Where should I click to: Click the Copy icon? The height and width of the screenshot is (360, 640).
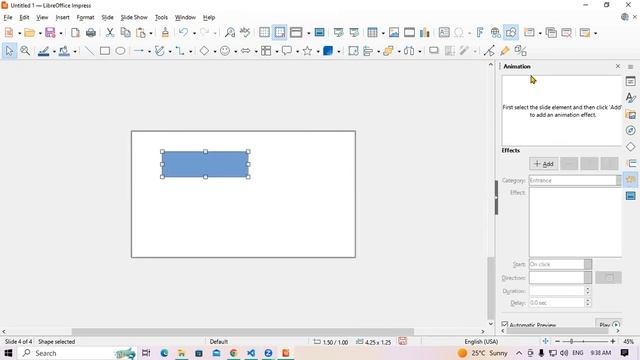[125, 33]
